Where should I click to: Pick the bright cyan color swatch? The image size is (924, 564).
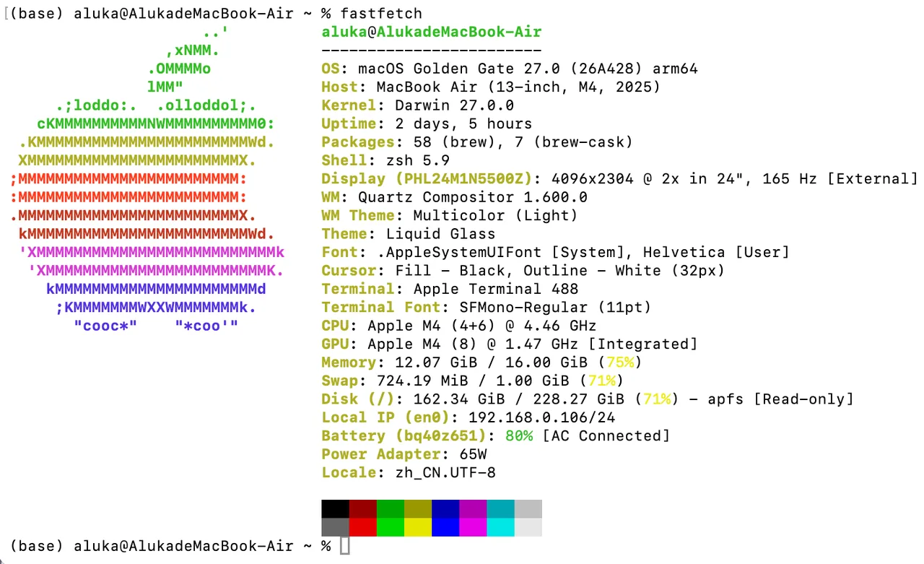[500, 527]
